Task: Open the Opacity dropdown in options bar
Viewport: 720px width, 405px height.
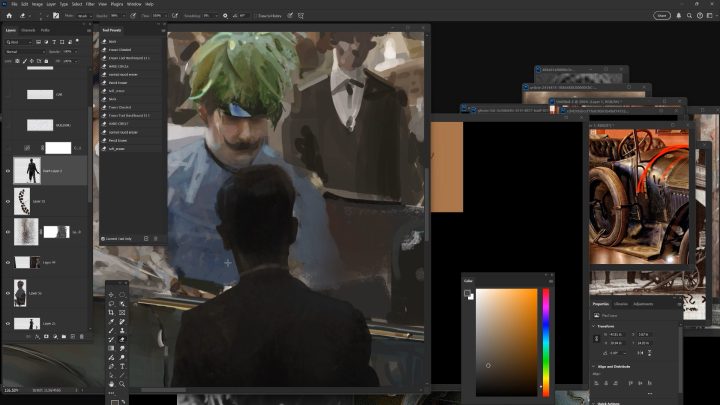Action: [124, 16]
